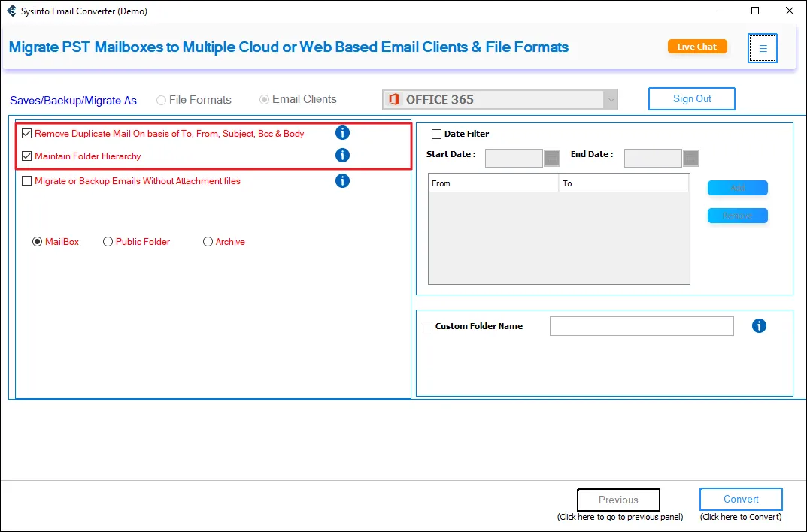Maximize the Sysinfo Email Converter window

(755, 11)
